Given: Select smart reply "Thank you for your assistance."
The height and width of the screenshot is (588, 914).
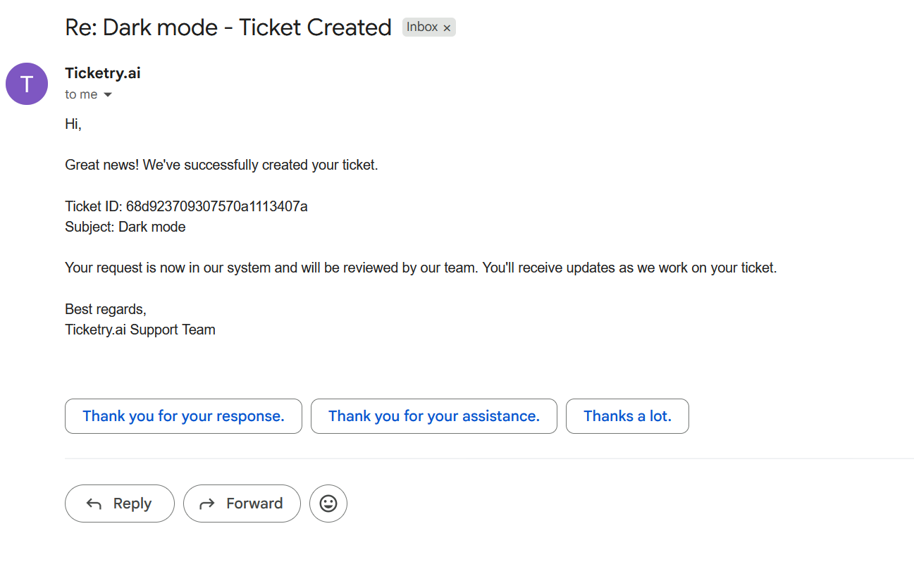Looking at the screenshot, I should [433, 416].
